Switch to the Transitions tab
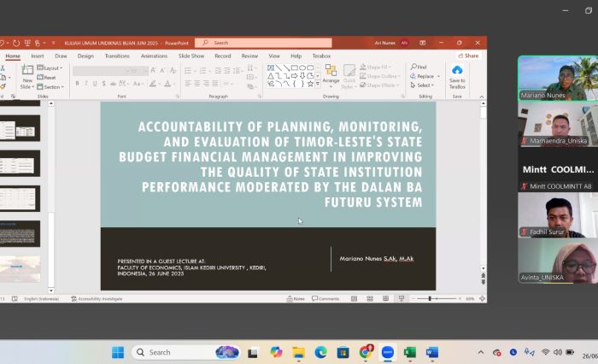 coord(117,56)
